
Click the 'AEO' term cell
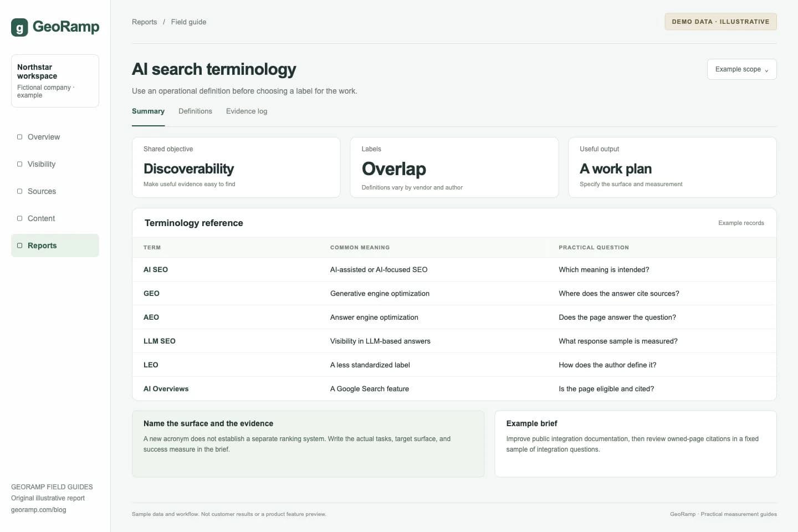[x=151, y=318]
